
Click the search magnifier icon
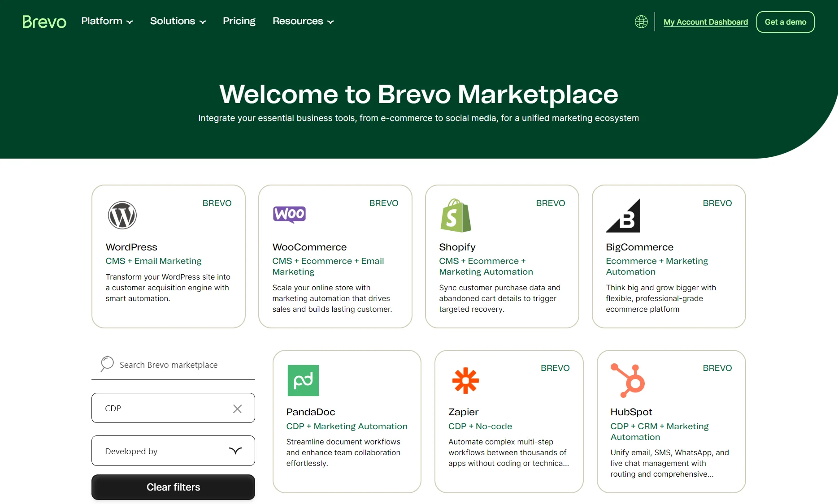click(107, 364)
